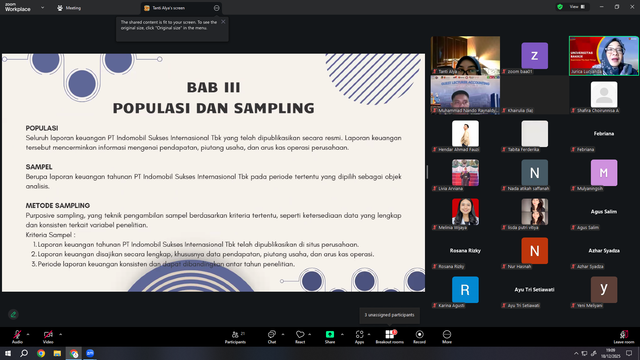Open the Participants panel

tap(236, 336)
